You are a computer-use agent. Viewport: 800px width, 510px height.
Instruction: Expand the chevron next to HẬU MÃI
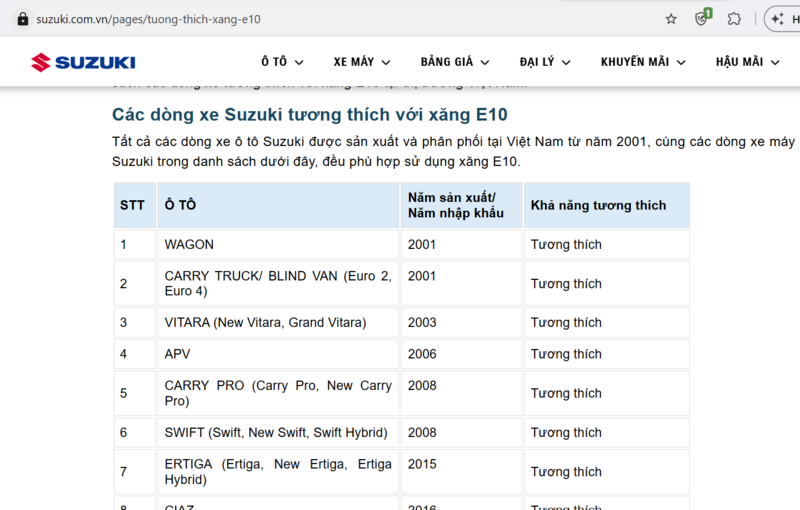(775, 63)
